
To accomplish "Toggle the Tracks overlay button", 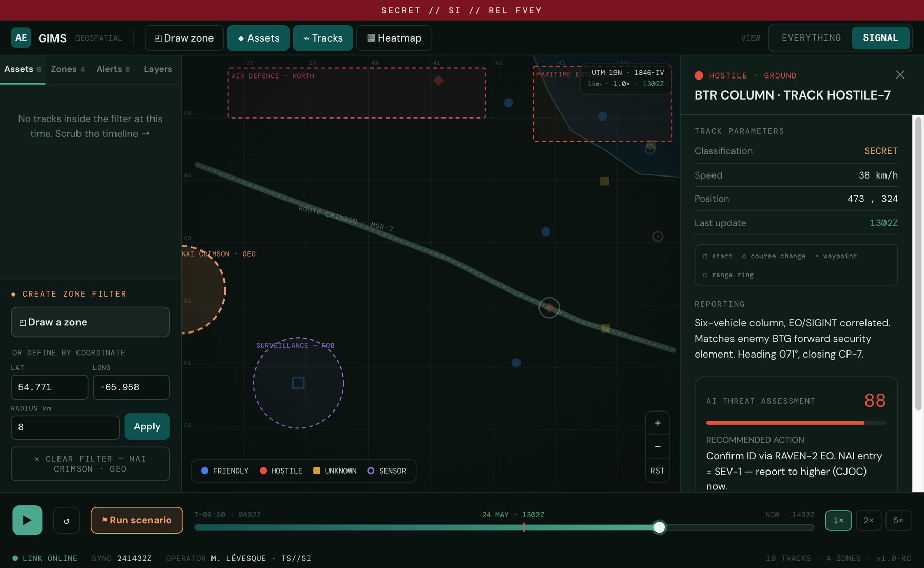I will (323, 38).
